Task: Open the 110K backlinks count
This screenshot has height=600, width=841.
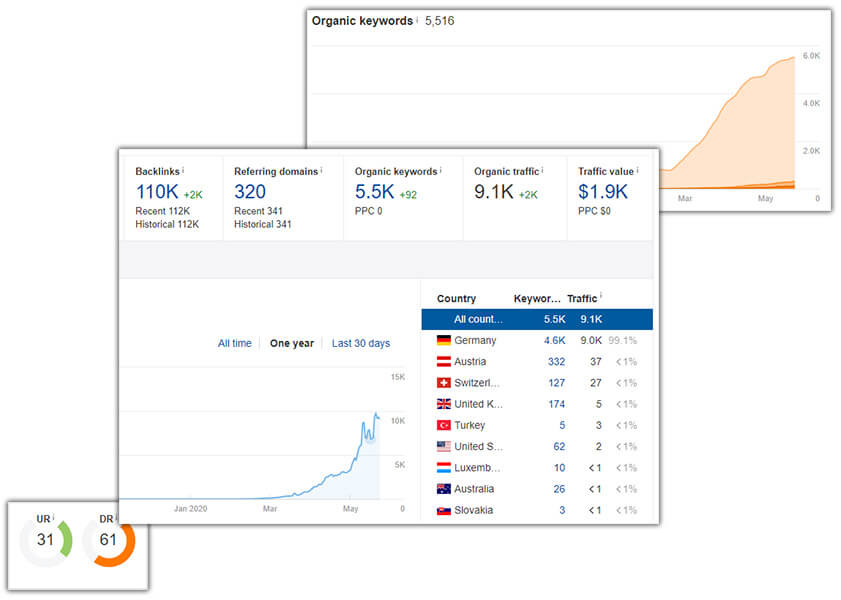Action: click(x=157, y=191)
